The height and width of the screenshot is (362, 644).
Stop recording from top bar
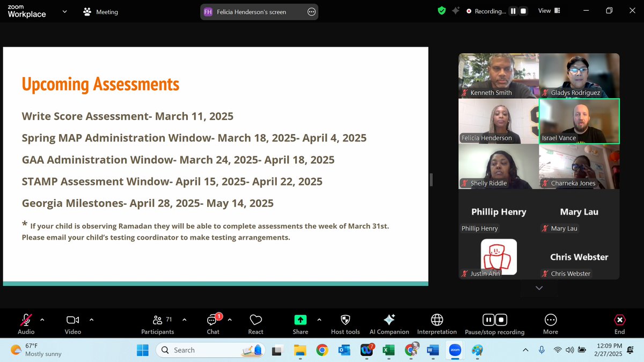tap(523, 11)
